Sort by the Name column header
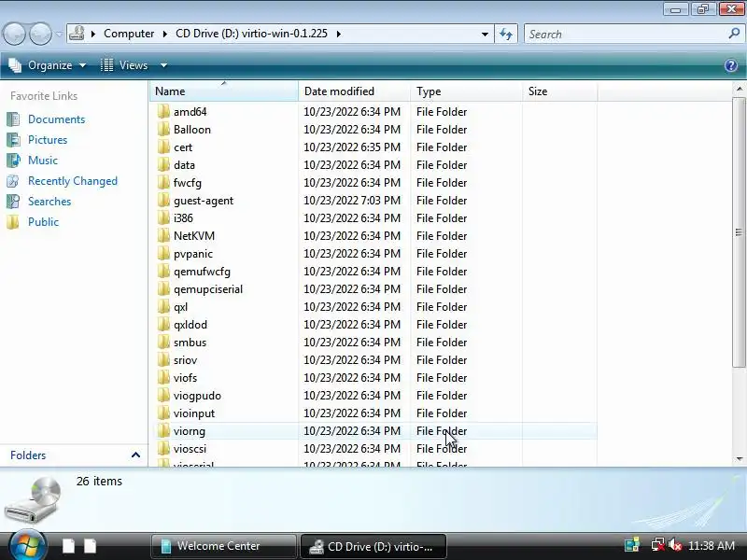The image size is (747, 560). pyautogui.click(x=224, y=91)
